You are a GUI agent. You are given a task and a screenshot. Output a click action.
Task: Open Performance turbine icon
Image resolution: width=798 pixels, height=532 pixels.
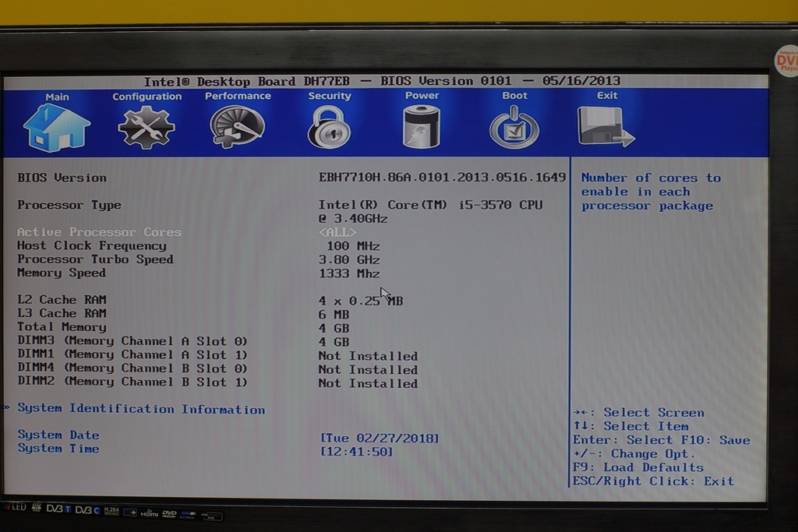237,127
